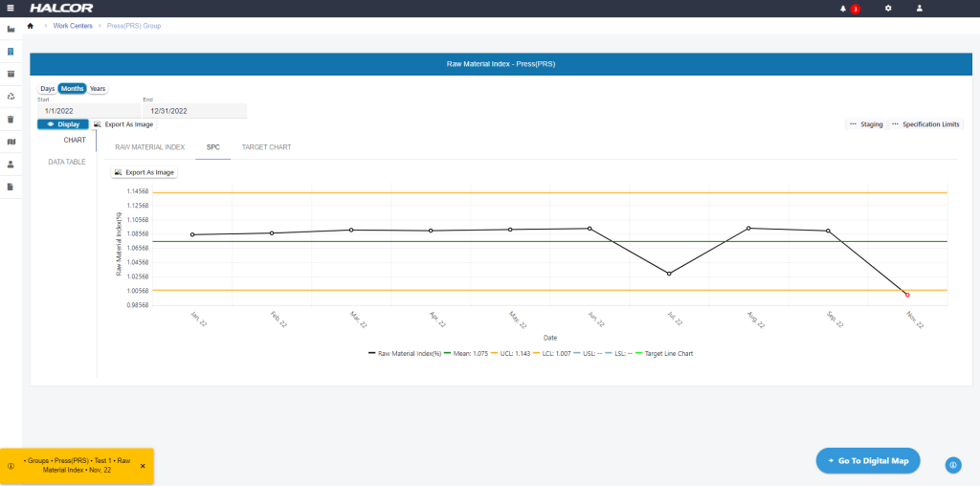Open the Data Table tab
This screenshot has width=980, height=486.
[x=67, y=162]
